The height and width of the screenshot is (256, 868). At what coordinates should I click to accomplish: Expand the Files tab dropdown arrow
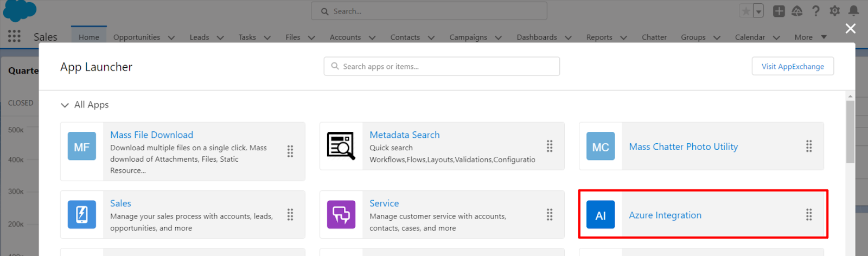(x=311, y=37)
